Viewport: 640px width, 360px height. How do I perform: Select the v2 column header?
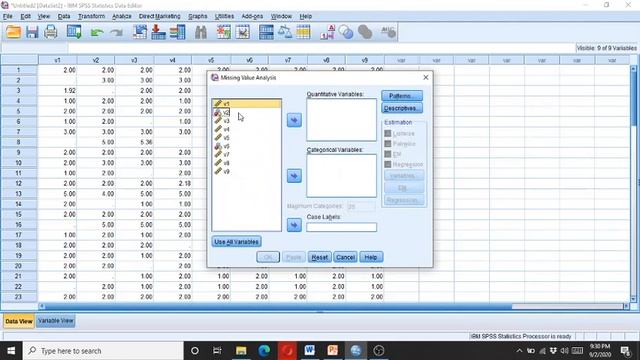(96, 60)
